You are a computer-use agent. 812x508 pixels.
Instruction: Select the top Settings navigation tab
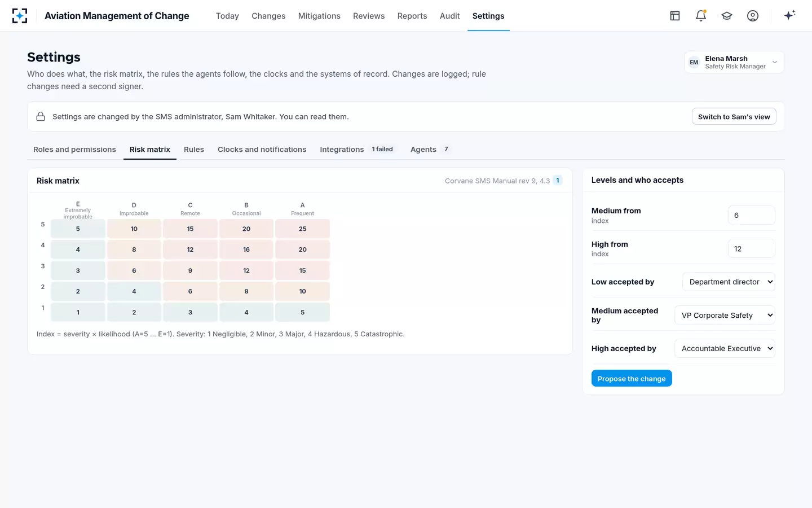488,16
